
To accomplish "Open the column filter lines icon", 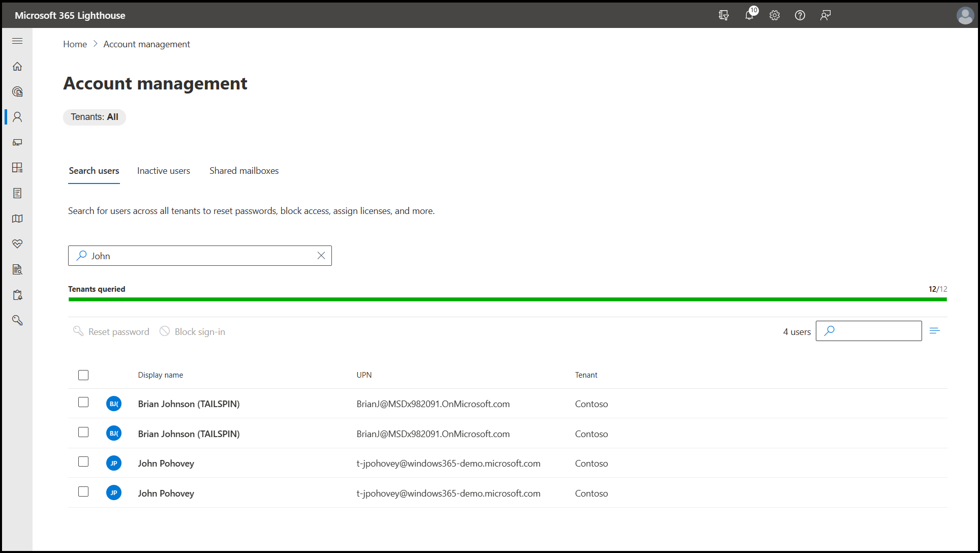I will tap(935, 331).
